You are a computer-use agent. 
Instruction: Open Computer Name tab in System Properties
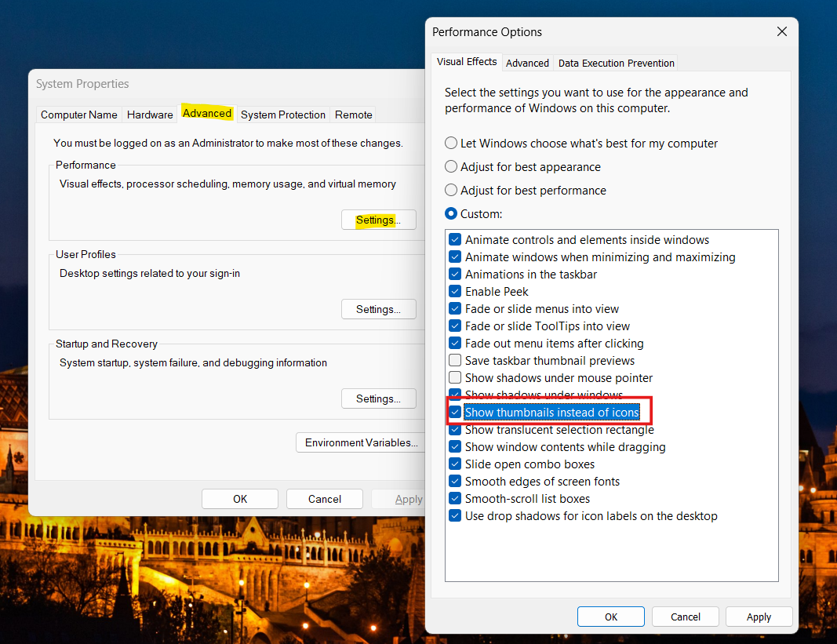[79, 115]
